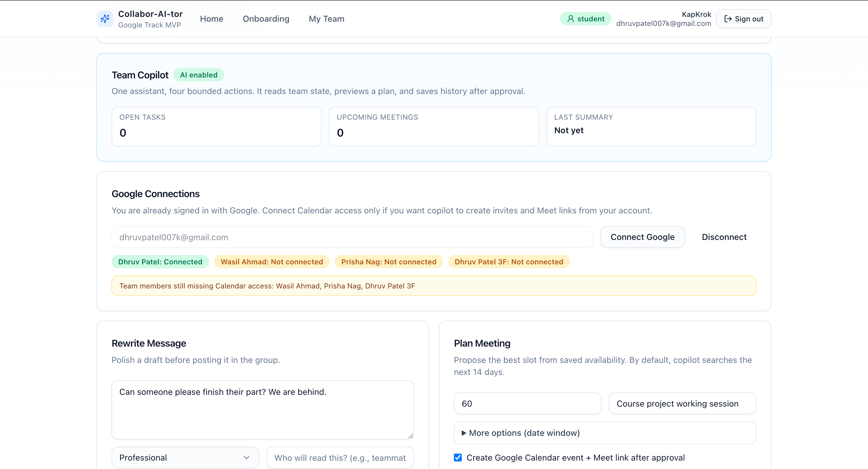This screenshot has height=469, width=868.
Task: Focus the meeting duration field showing 60
Action: point(527,403)
